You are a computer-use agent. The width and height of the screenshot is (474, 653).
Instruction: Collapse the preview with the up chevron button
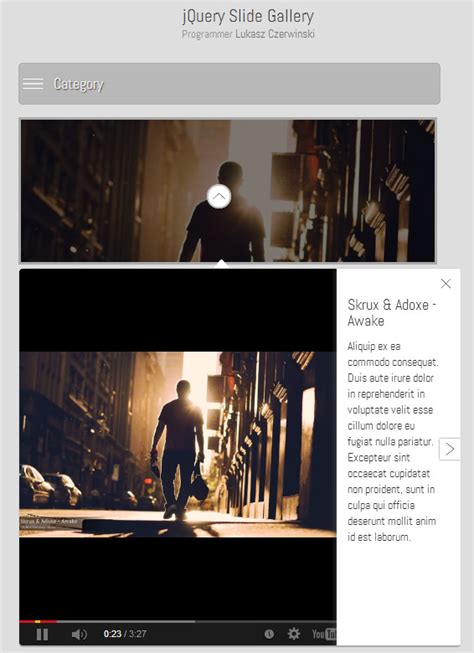[x=219, y=197]
